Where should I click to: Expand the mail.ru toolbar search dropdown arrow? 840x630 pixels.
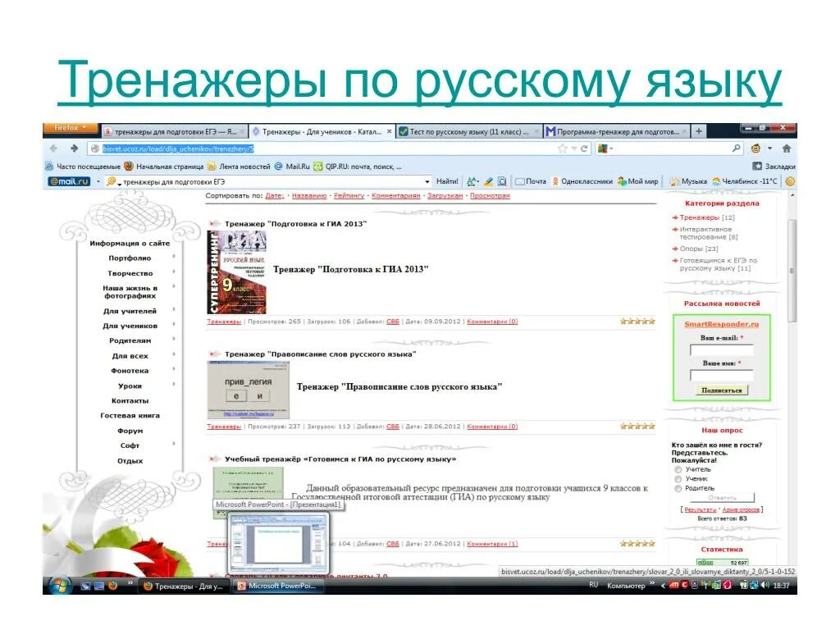pyautogui.click(x=427, y=182)
